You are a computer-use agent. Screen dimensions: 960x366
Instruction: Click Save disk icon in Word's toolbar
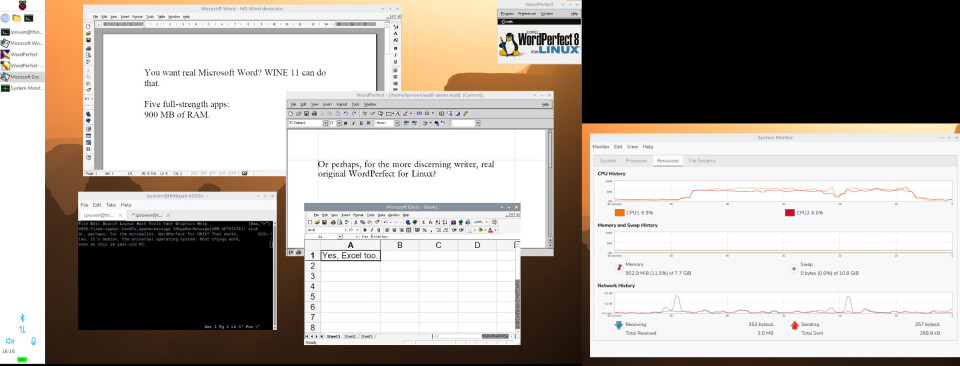(x=89, y=39)
